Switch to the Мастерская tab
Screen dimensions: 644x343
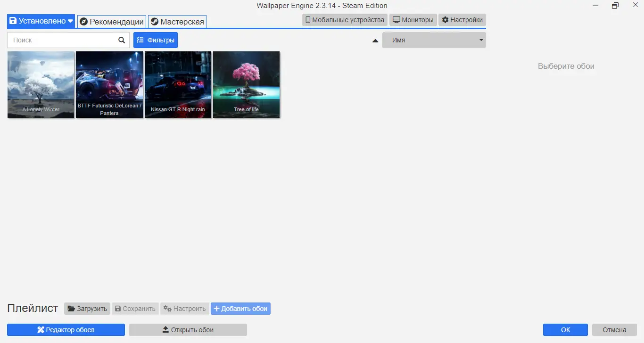click(177, 22)
